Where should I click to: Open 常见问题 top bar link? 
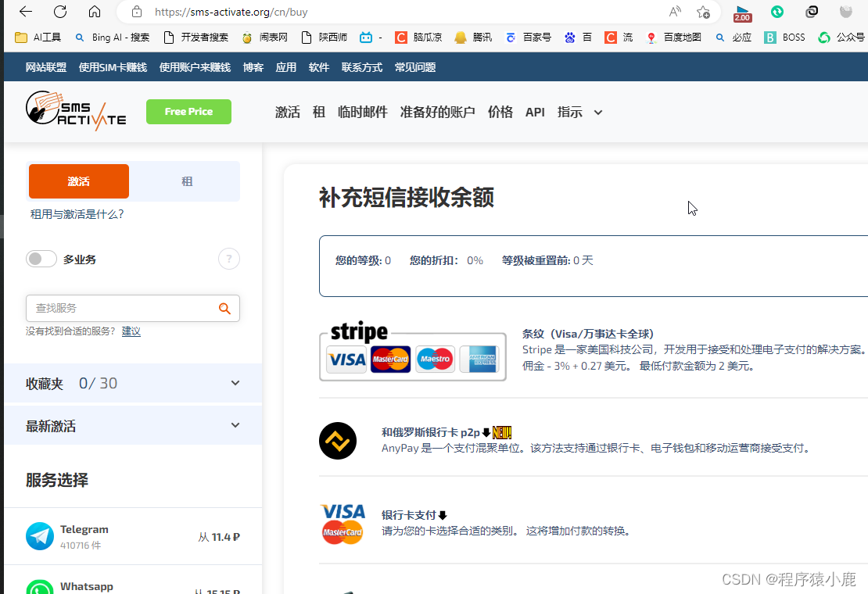click(x=415, y=67)
